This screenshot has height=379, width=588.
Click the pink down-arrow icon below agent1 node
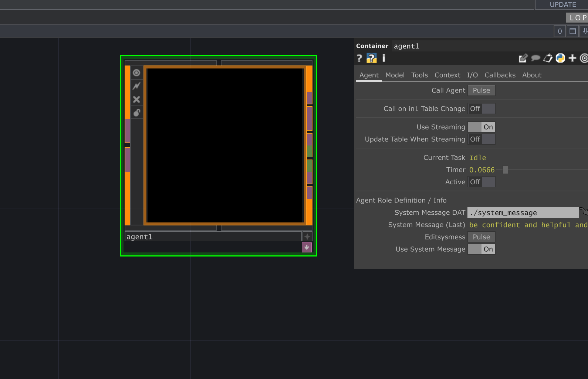[307, 247]
